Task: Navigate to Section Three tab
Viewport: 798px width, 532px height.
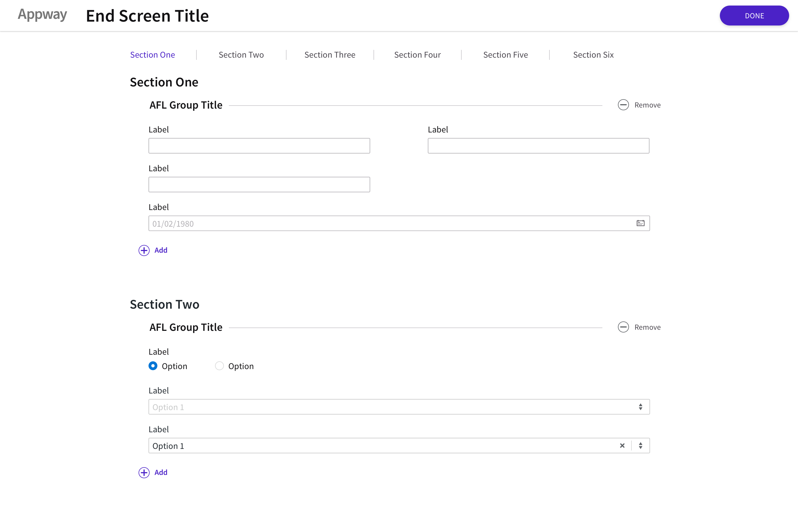Action: tap(329, 54)
